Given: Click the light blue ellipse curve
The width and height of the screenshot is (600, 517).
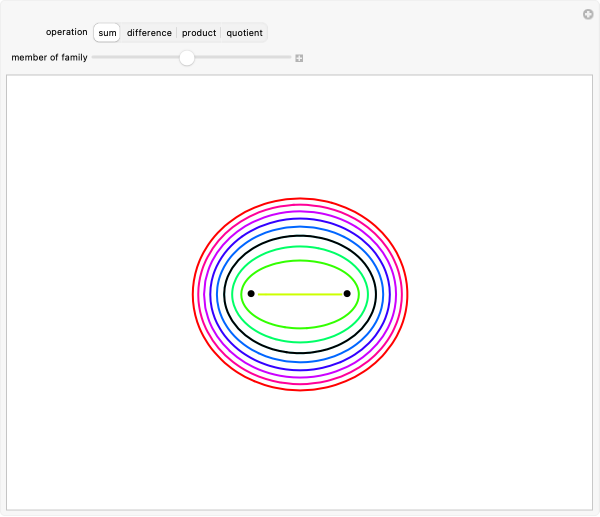Looking at the screenshot, I should pyautogui.click(x=300, y=228).
